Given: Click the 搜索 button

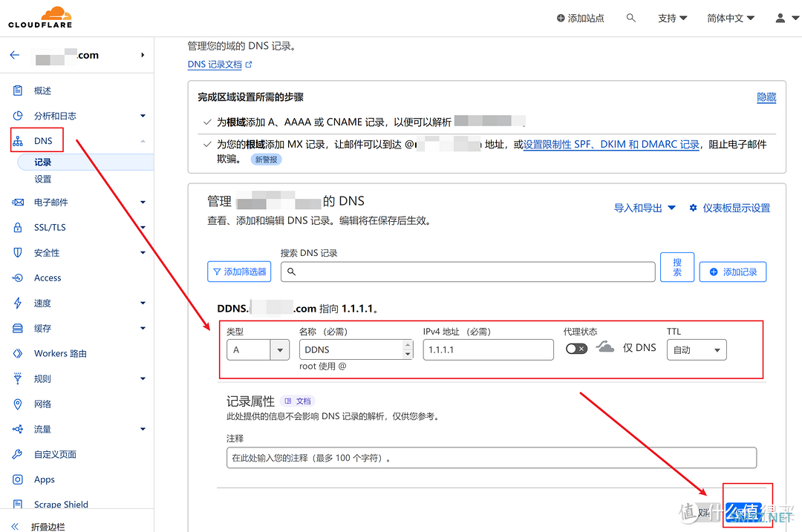Looking at the screenshot, I should click(x=677, y=267).
